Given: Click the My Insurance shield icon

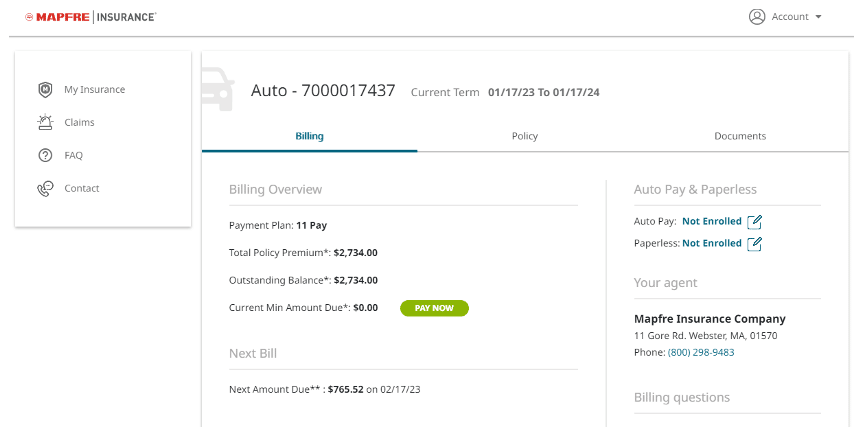Looking at the screenshot, I should (x=45, y=89).
